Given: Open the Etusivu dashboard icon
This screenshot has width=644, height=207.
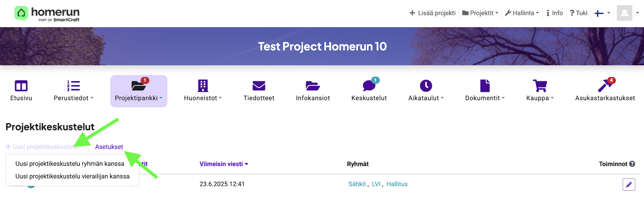Looking at the screenshot, I should 21,86.
